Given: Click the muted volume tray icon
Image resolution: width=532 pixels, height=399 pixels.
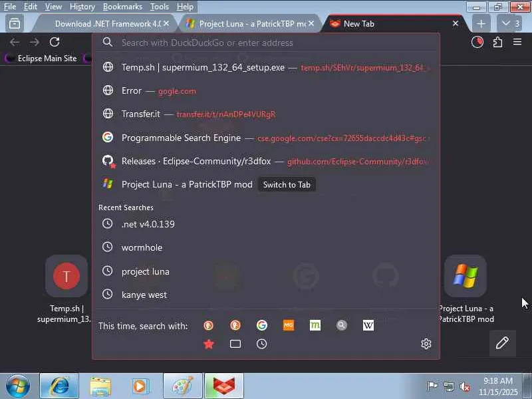Looking at the screenshot, I should point(465,386).
